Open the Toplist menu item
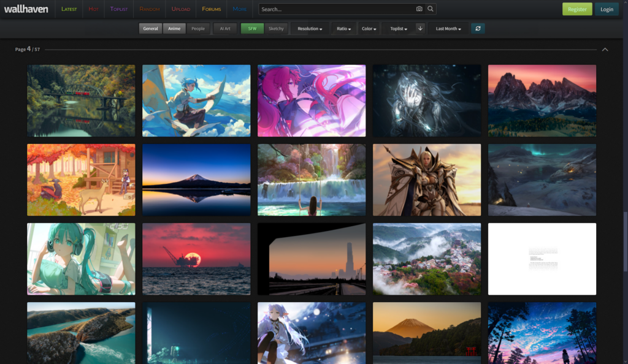628x364 pixels. click(x=119, y=9)
